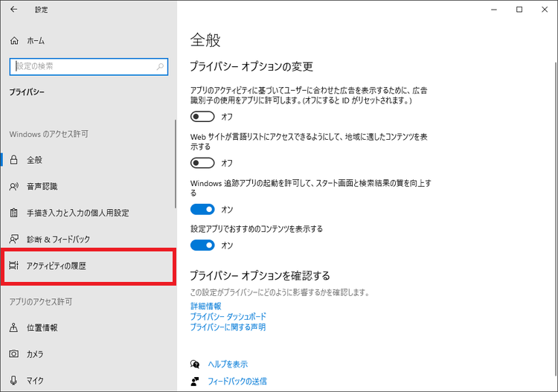
Task: Open the プライバシー ダッシュボード link
Action: click(x=228, y=317)
